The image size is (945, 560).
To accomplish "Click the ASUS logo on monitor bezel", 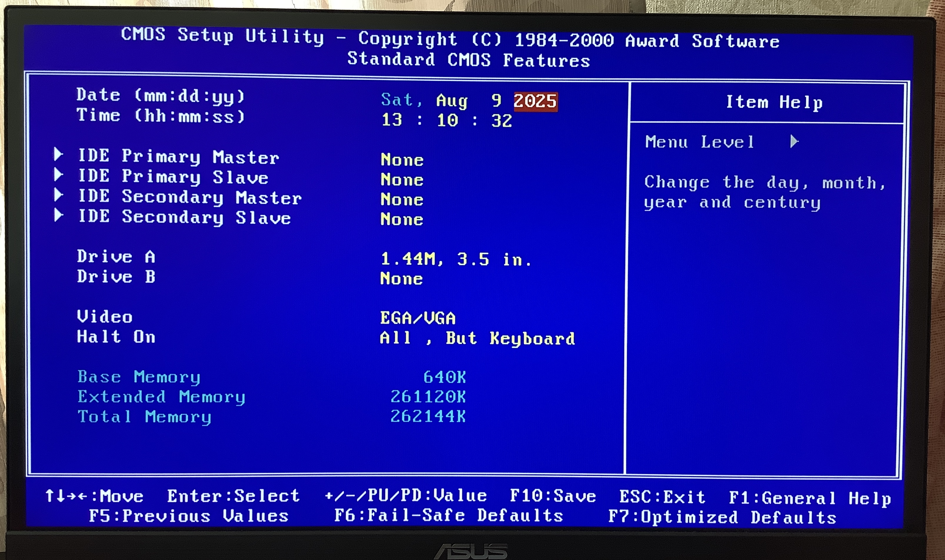I will [x=471, y=552].
